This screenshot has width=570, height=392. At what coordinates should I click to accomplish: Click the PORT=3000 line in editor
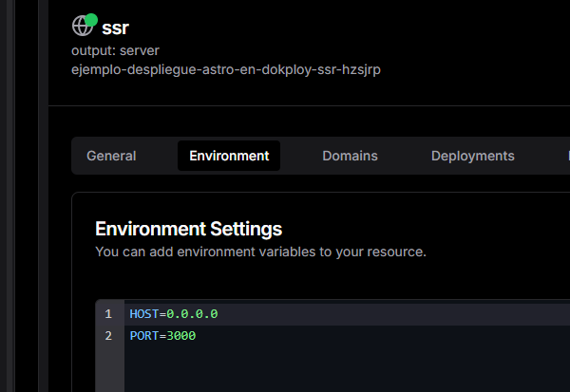point(162,336)
